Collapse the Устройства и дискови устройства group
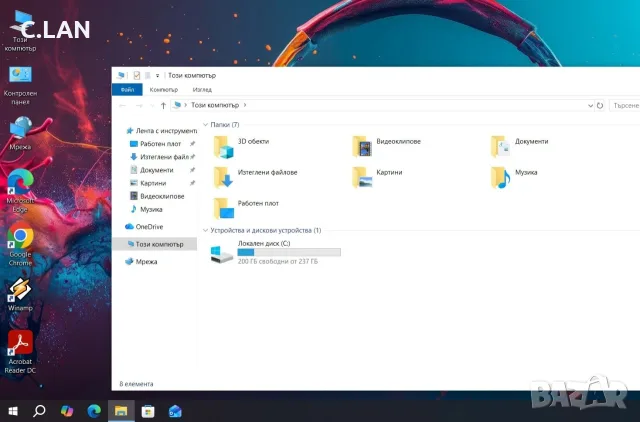The width and height of the screenshot is (640, 422). click(x=206, y=230)
